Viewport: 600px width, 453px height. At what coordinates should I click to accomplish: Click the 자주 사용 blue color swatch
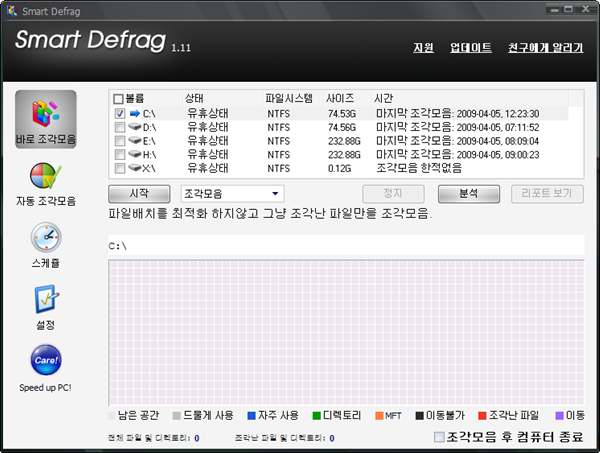click(x=251, y=416)
